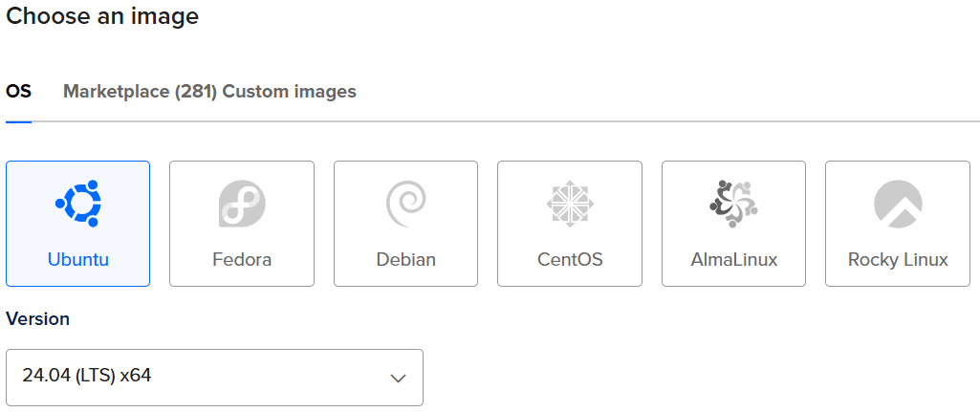Switch to the OS tab
Viewport: 980px width, 412px height.
point(19,92)
